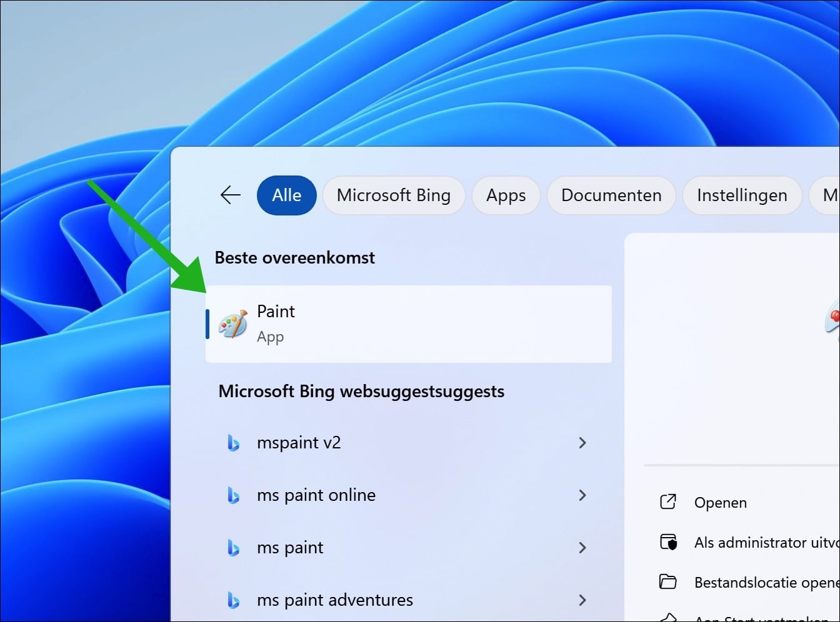Switch to the Documenten filter tab
The height and width of the screenshot is (622, 840).
611,195
